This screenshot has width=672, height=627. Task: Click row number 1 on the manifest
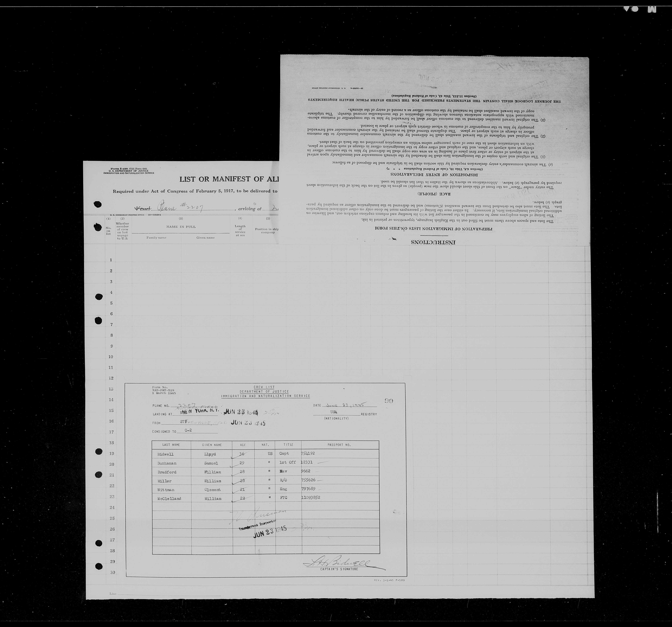[x=111, y=260]
